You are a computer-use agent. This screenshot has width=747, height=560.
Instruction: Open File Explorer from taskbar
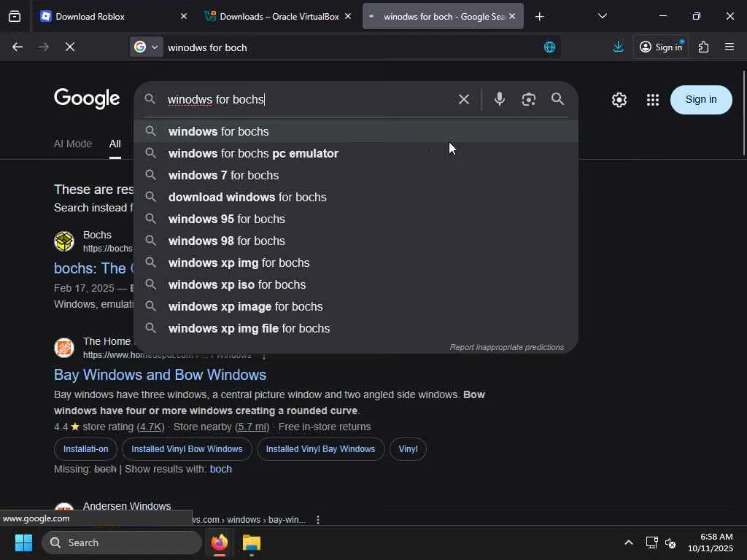(251, 542)
